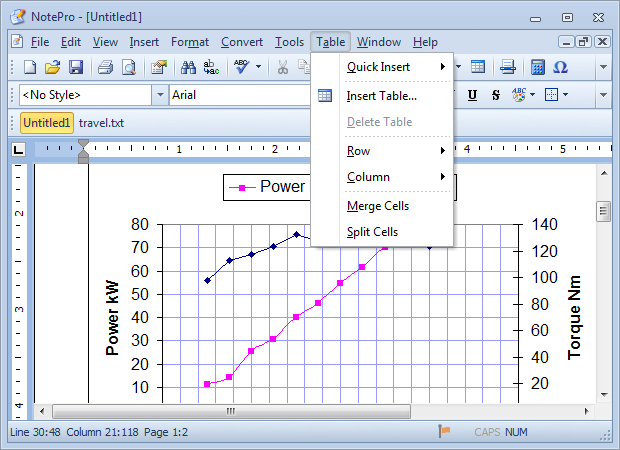Click the borders grid icon in the format toolbar
The width and height of the screenshot is (620, 450).
tap(551, 95)
